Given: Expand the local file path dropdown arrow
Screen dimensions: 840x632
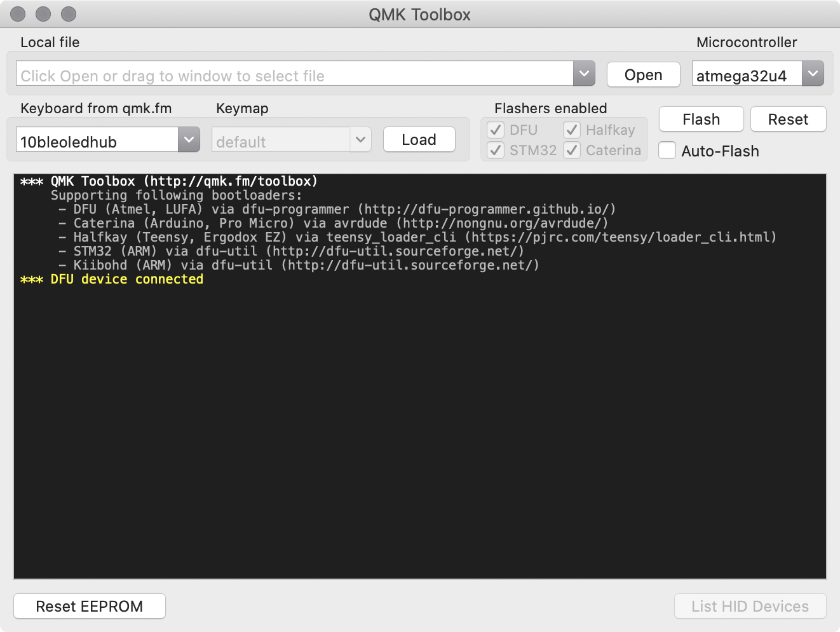Looking at the screenshot, I should tap(584, 73).
